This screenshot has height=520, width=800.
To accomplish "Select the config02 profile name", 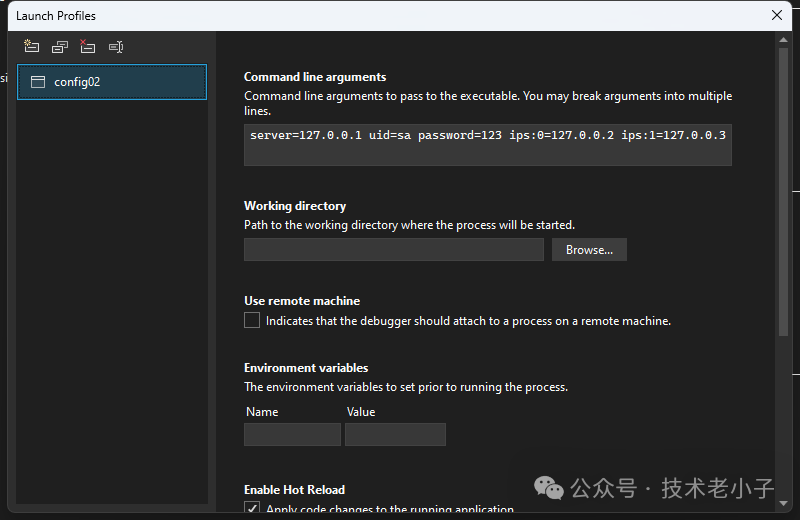I will click(77, 82).
